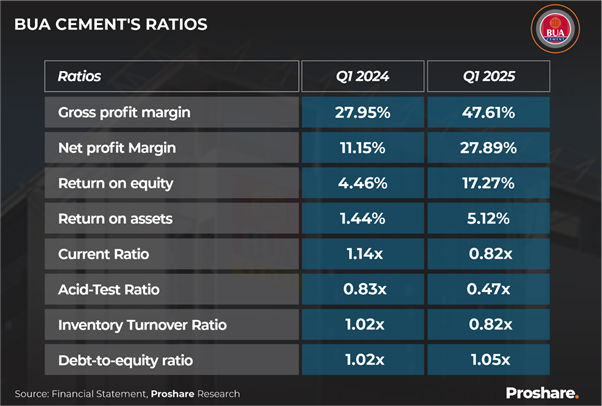This screenshot has width=602, height=406.
Task: Click the 4.46% return on equity value
Action: point(362,183)
